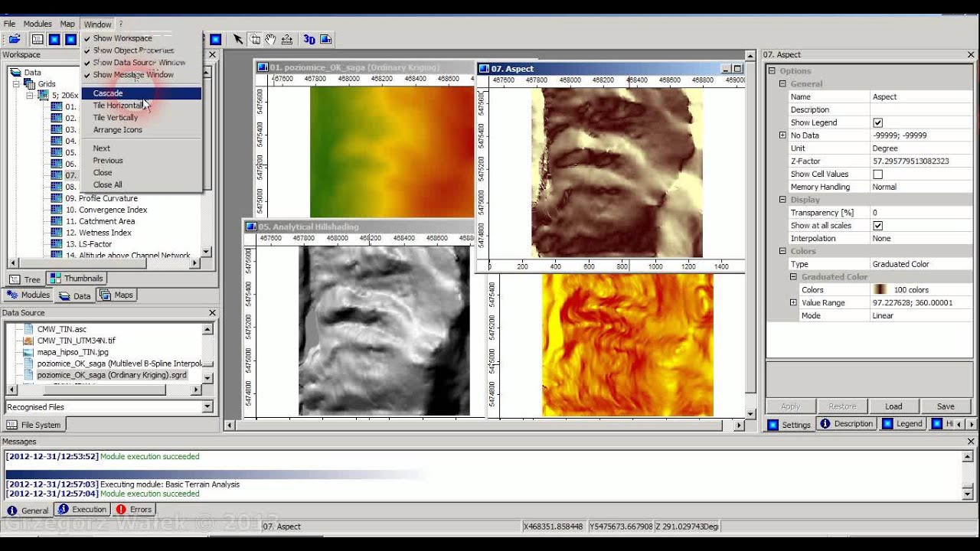The width and height of the screenshot is (980, 551).
Task: Click the show layout icon after 3D
Action: (325, 40)
